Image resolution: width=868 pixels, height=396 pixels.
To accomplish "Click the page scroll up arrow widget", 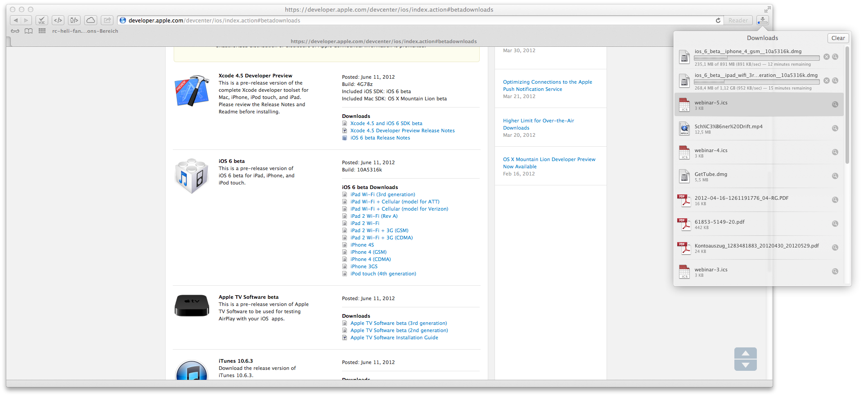I will pyautogui.click(x=746, y=353).
